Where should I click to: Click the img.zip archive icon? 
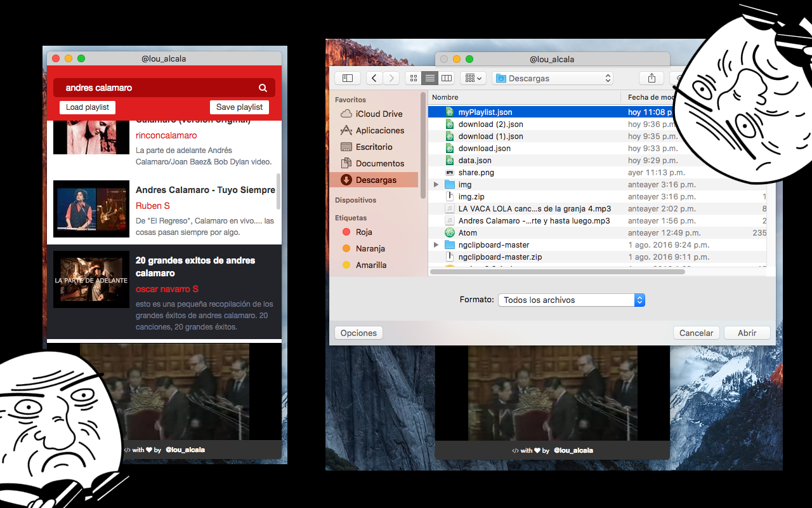[x=450, y=197]
